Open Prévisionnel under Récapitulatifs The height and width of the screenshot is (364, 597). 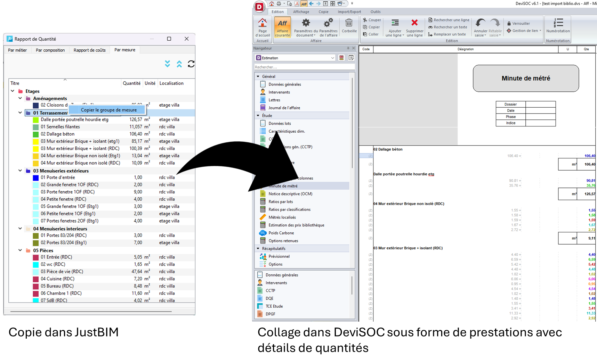[279, 257]
